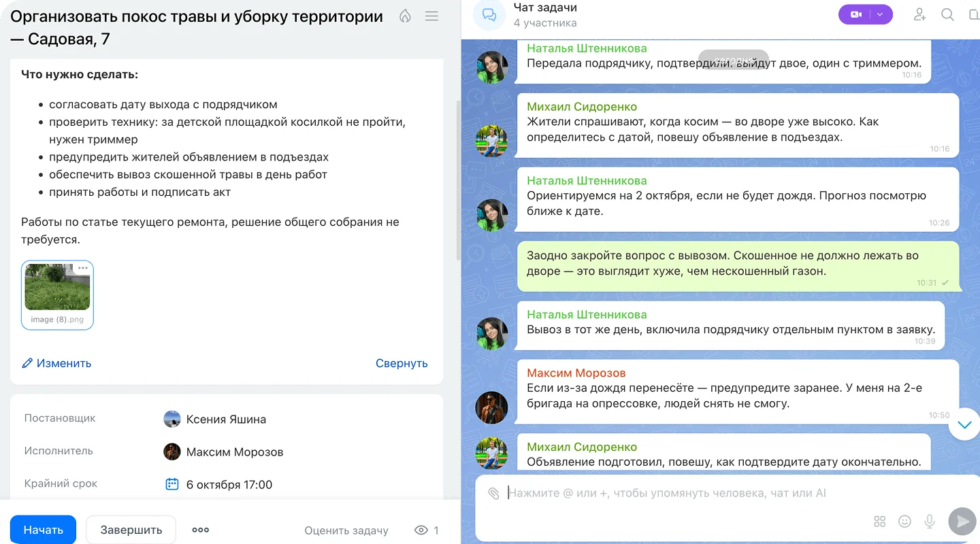Collapse the description with Свернуть
Viewport: 980px width, 544px height.
[x=402, y=363]
